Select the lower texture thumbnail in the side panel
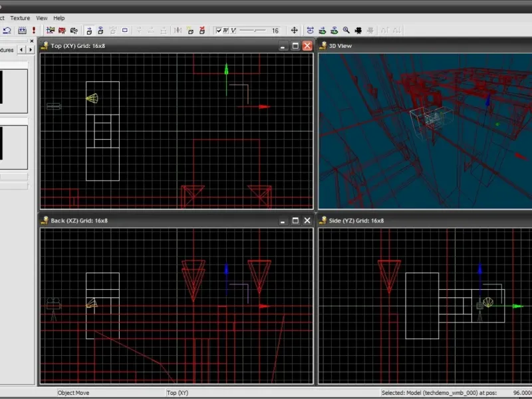532x399 pixels. [13, 147]
